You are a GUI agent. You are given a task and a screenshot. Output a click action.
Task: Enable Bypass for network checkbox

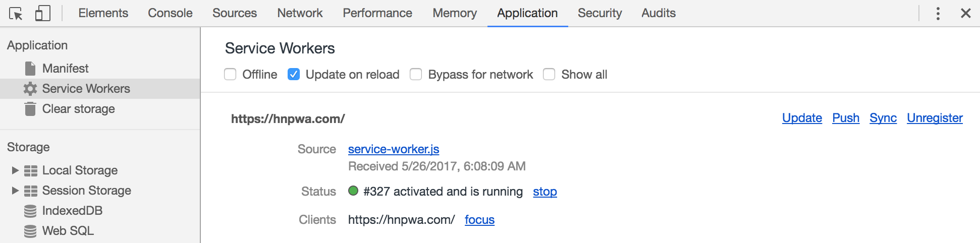coord(416,75)
